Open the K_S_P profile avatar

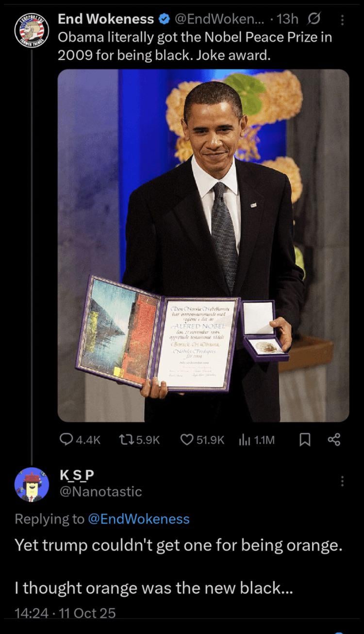(x=32, y=484)
